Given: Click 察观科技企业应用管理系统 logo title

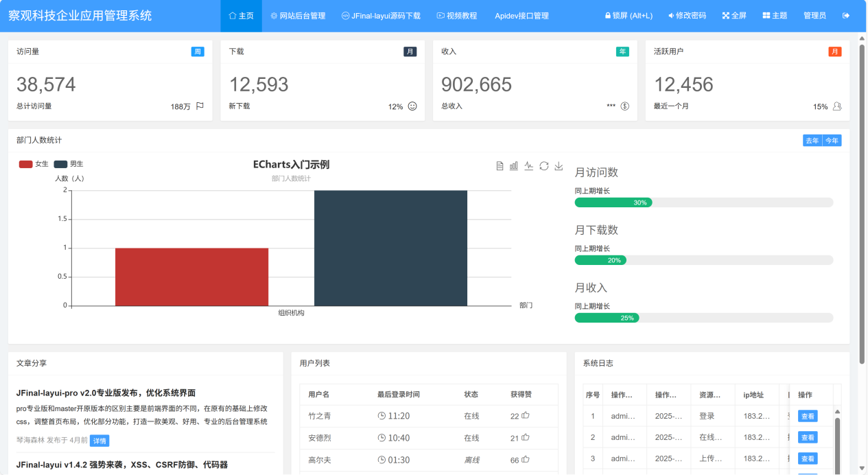Looking at the screenshot, I should tap(80, 15).
